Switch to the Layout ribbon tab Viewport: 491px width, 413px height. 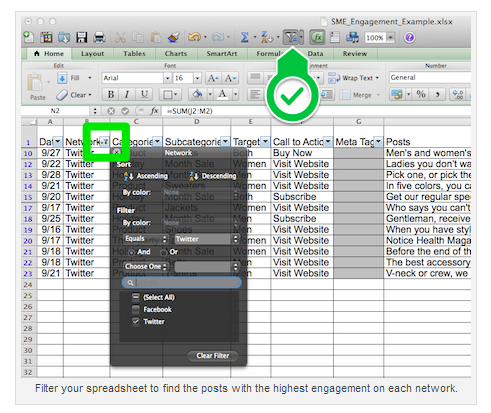coord(92,54)
